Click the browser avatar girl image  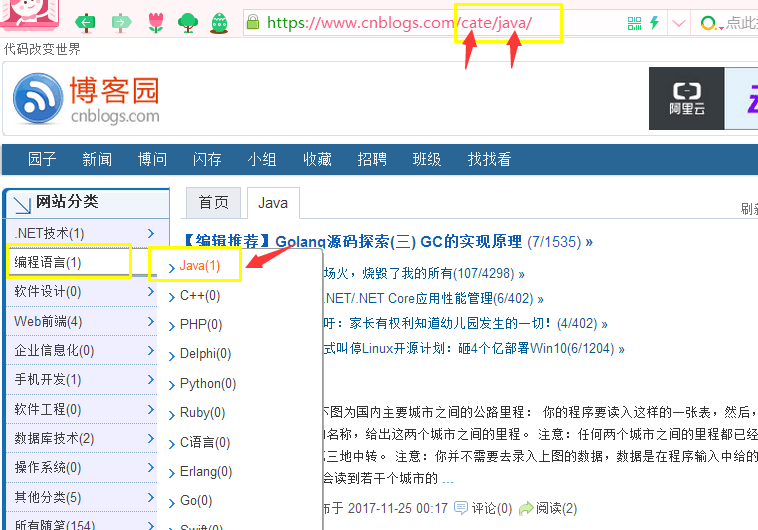point(30,14)
